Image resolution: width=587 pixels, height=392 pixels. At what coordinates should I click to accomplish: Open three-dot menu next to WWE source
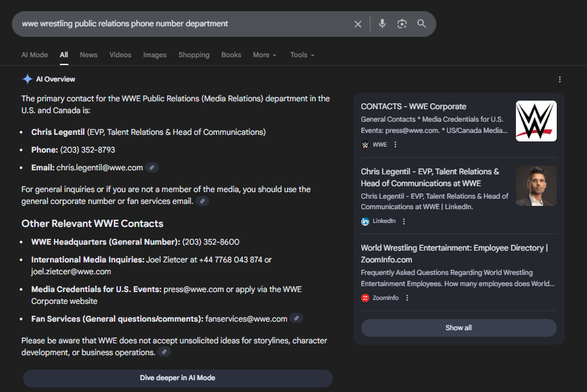[396, 145]
